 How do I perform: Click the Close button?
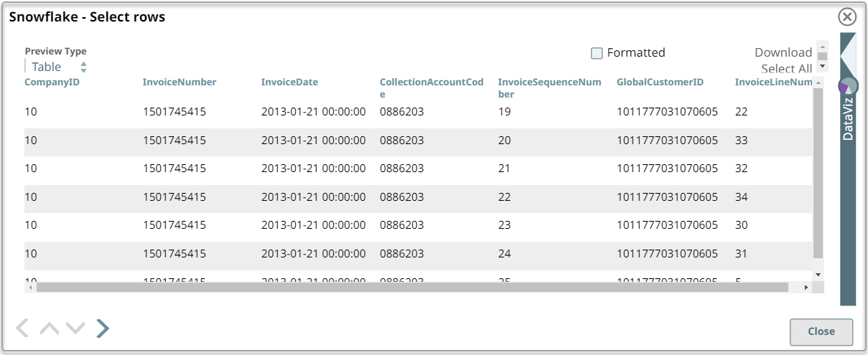click(x=821, y=331)
